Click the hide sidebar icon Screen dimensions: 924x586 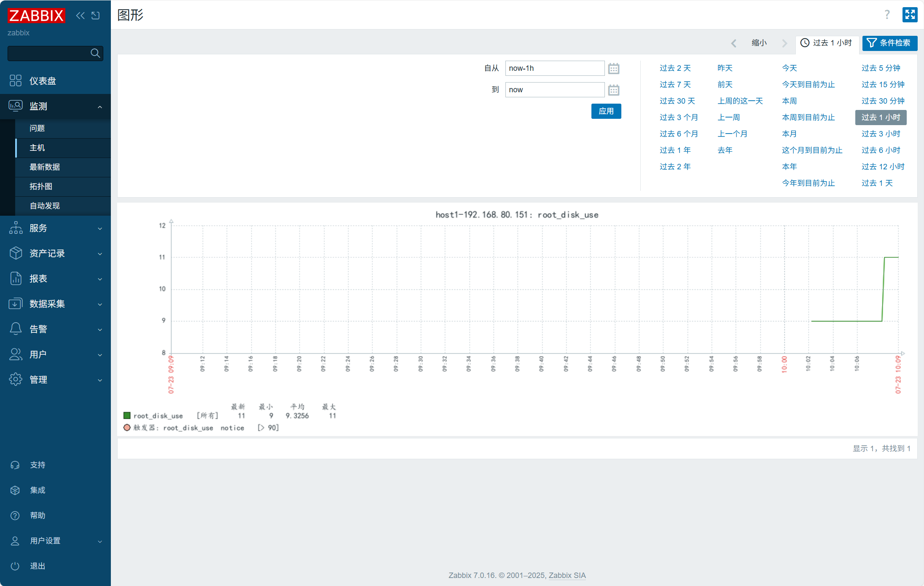pos(96,16)
